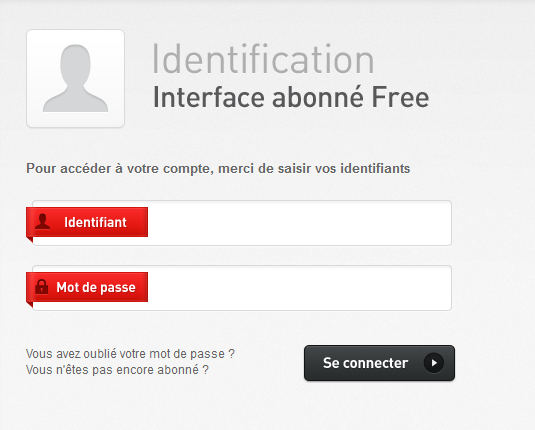535x430 pixels.
Task: Click the grey user silhouette avatar
Action: tap(75, 78)
